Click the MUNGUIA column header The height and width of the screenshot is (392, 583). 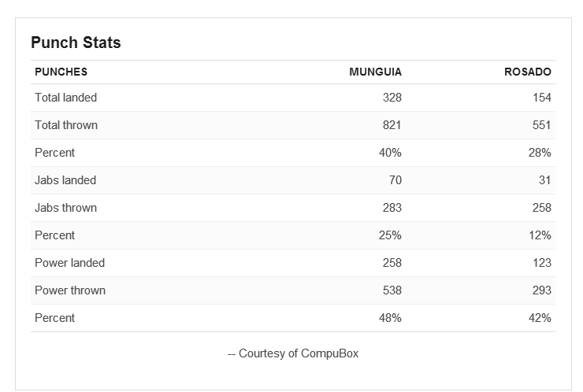(x=376, y=72)
